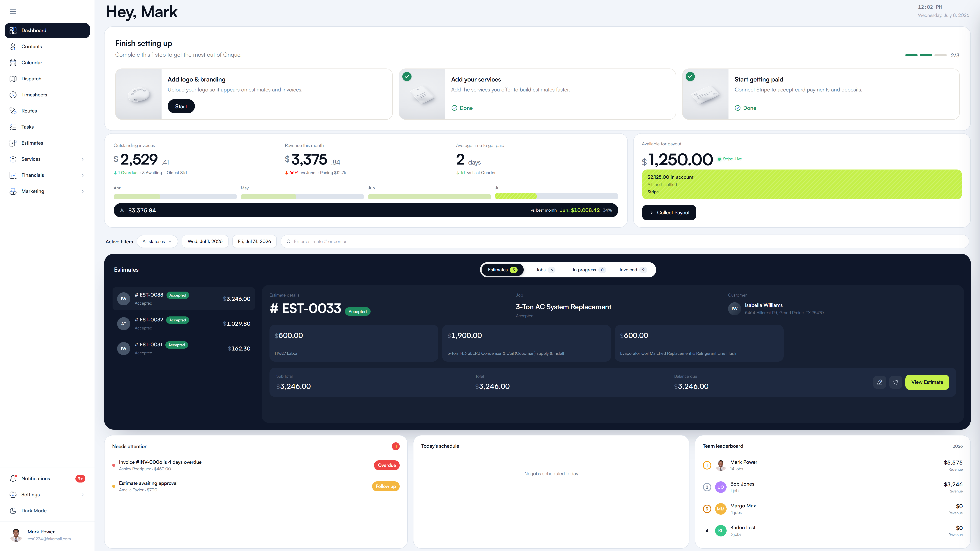Image resolution: width=980 pixels, height=551 pixels.
Task: Click green checkmark on Add your services card
Action: pyautogui.click(x=407, y=77)
